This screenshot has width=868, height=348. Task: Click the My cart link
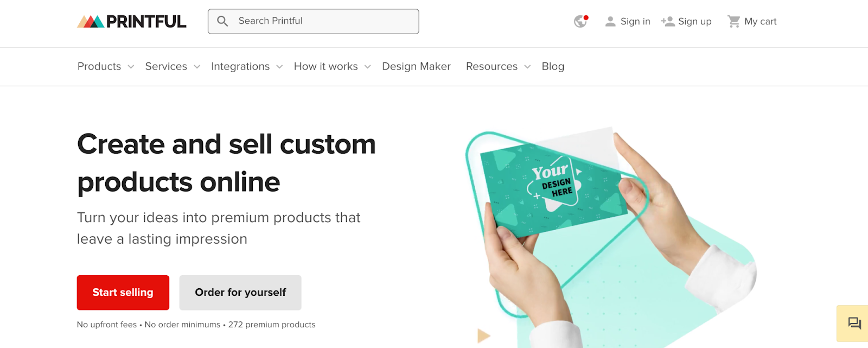click(760, 21)
